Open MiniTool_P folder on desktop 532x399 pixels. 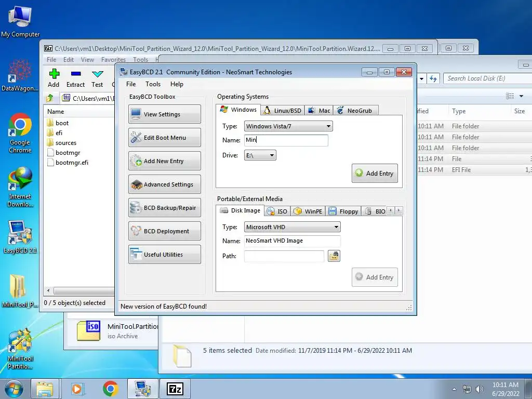[20, 291]
